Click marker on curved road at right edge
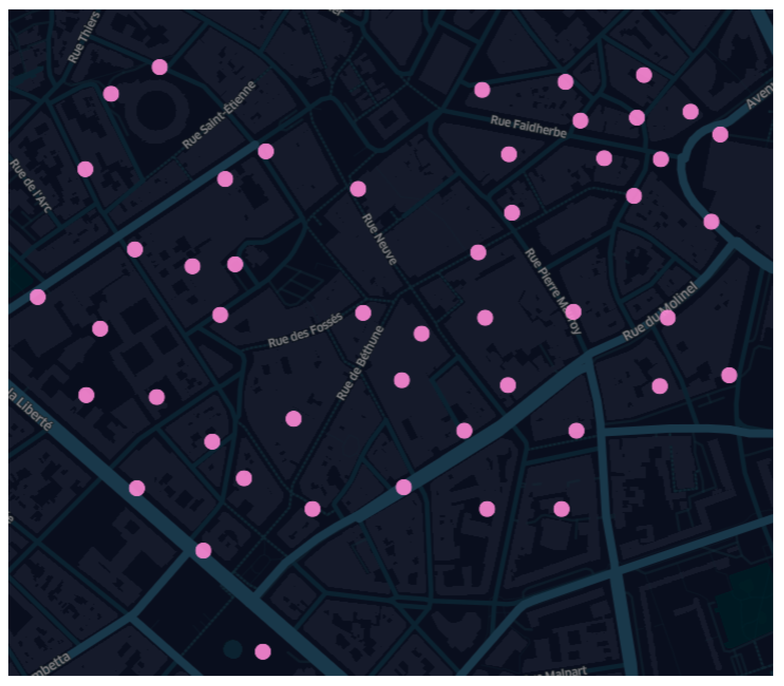Viewport: 784px width, 686px height. (711, 221)
